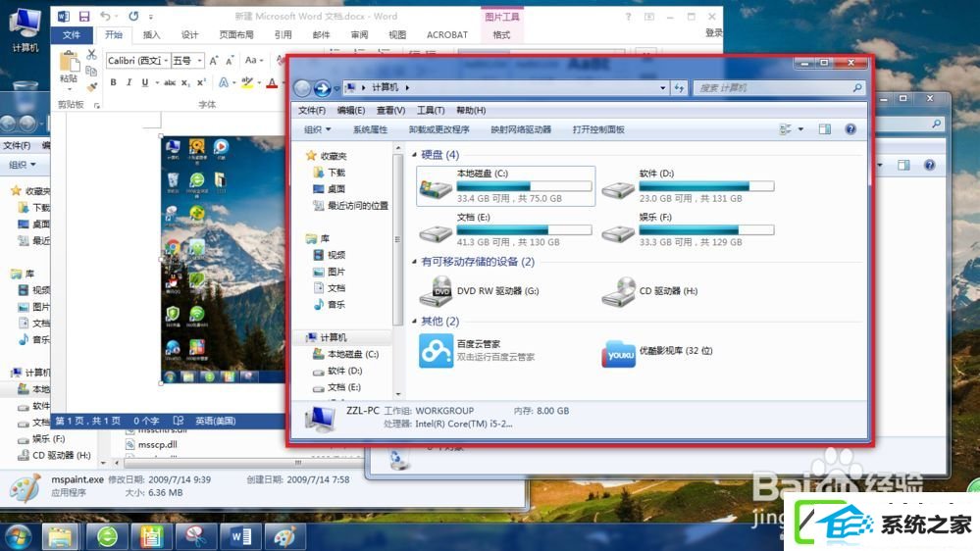The height and width of the screenshot is (551, 980).
Task: Click the 系统属性 toolbar button
Action: pyautogui.click(x=370, y=129)
